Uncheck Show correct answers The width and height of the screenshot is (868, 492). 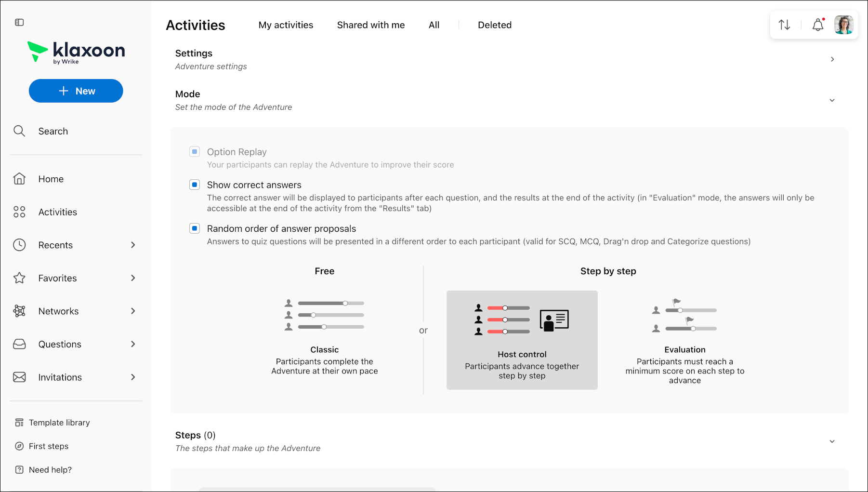coord(195,185)
